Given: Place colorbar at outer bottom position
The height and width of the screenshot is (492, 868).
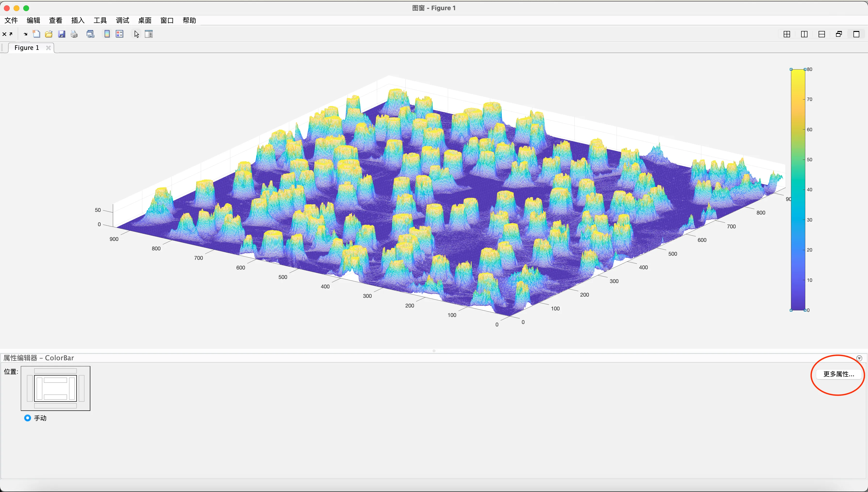Looking at the screenshot, I should 55,406.
